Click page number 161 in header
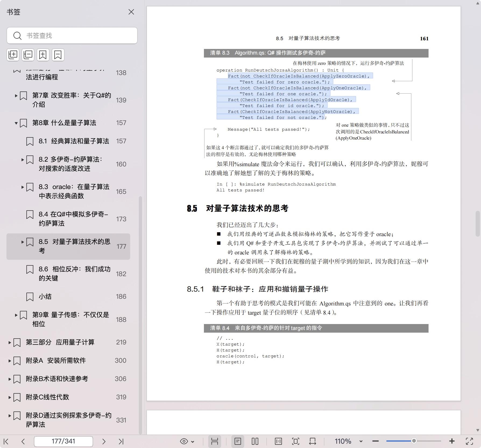The height and width of the screenshot is (448, 481). click(424, 38)
